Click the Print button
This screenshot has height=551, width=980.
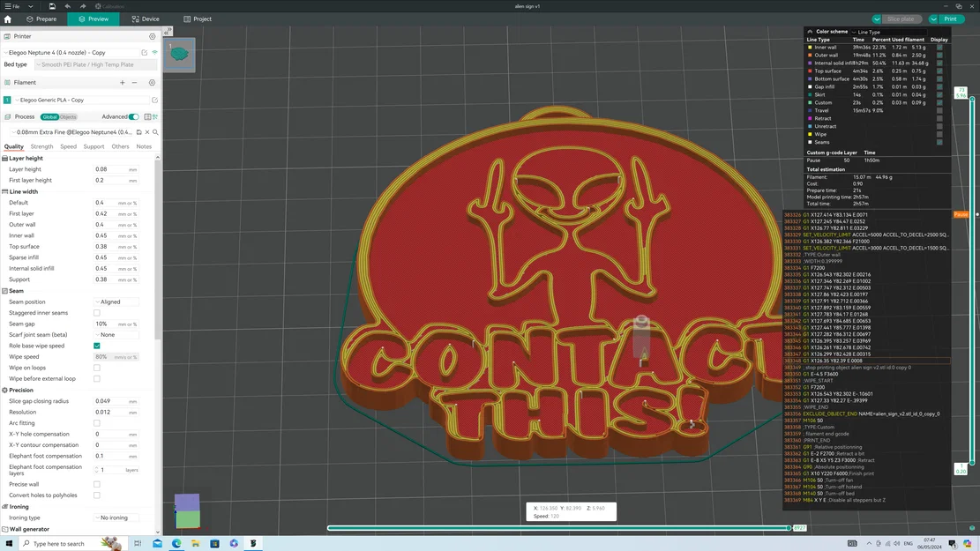click(x=951, y=19)
